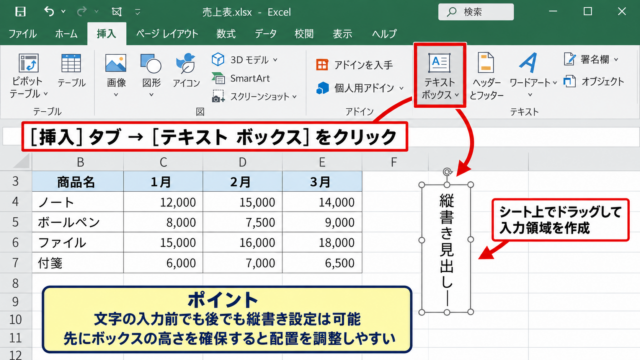Screen dimensions: 640x360
Task: Open the ヘルプ tab
Action: (x=384, y=33)
